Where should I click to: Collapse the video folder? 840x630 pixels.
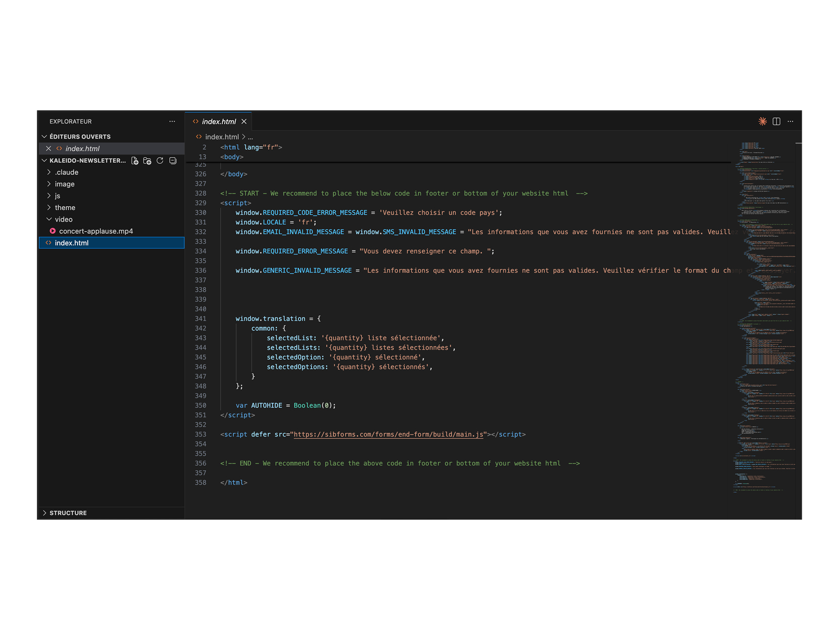(49, 219)
